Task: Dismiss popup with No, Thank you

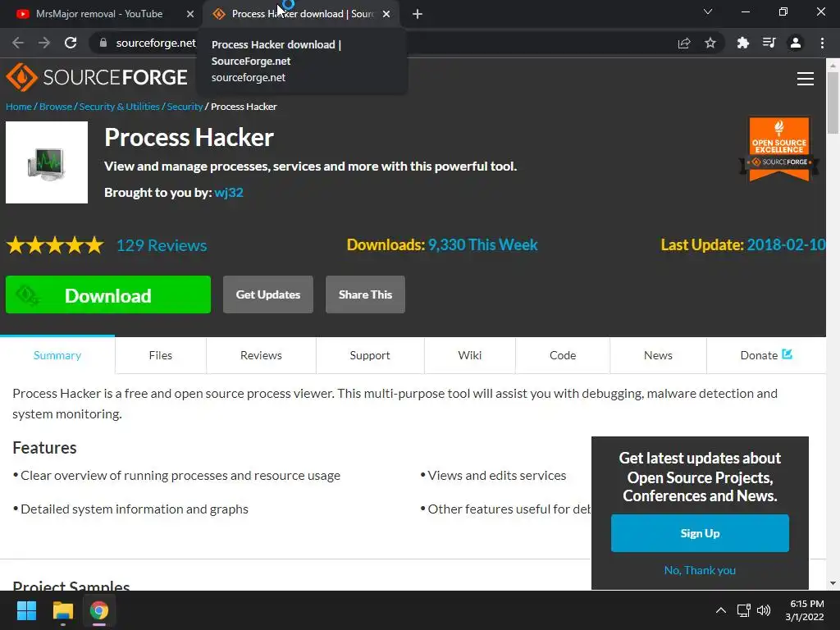Action: (700, 570)
